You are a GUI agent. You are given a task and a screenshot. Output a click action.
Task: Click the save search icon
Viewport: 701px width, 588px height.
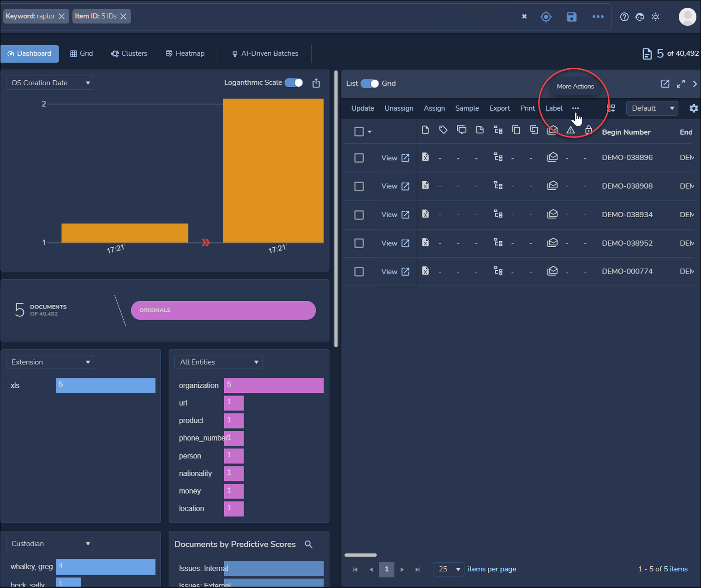572,17
